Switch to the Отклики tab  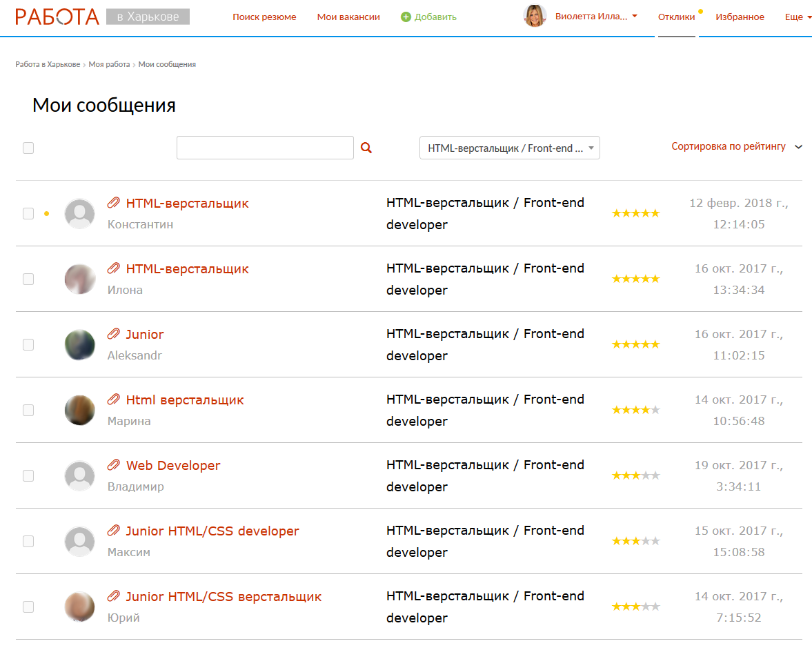coord(676,17)
